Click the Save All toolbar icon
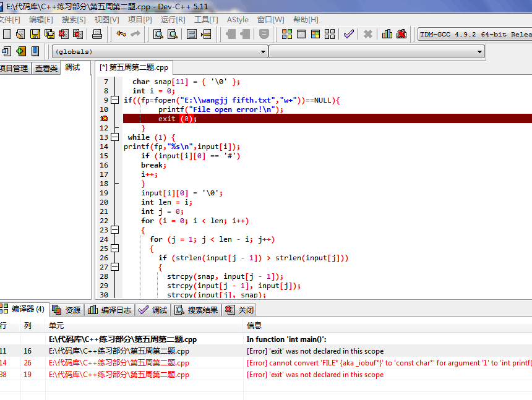 tap(49, 34)
